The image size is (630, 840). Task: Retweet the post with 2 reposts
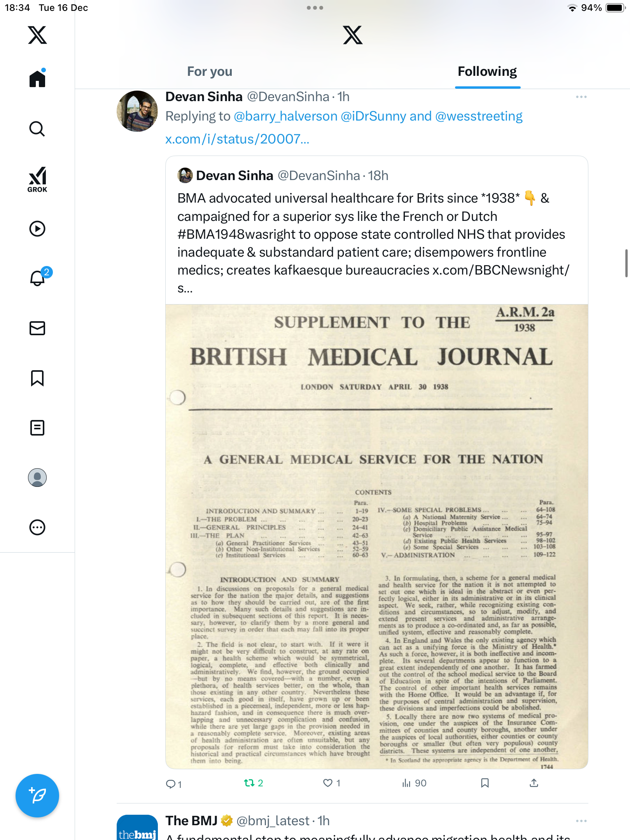pyautogui.click(x=254, y=783)
